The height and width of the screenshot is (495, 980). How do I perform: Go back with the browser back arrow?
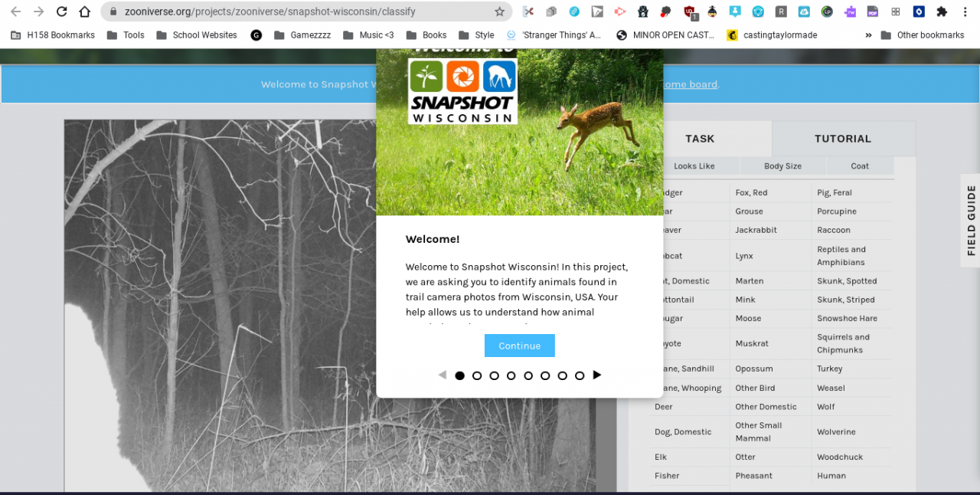(x=15, y=11)
